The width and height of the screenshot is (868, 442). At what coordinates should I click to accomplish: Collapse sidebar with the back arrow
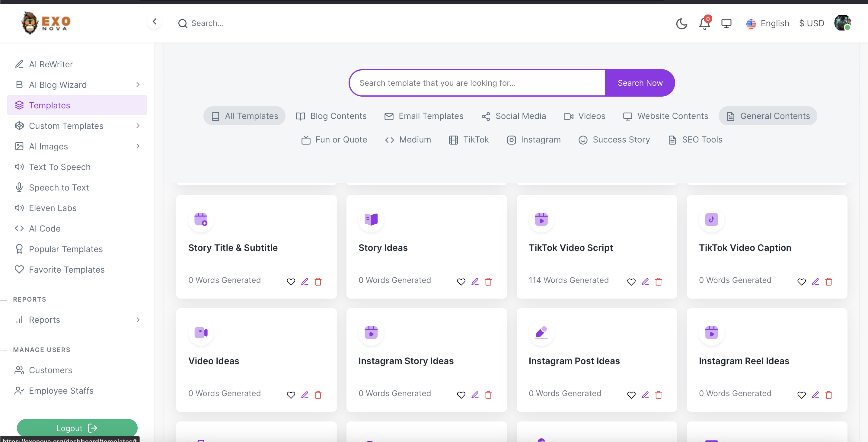tap(155, 22)
